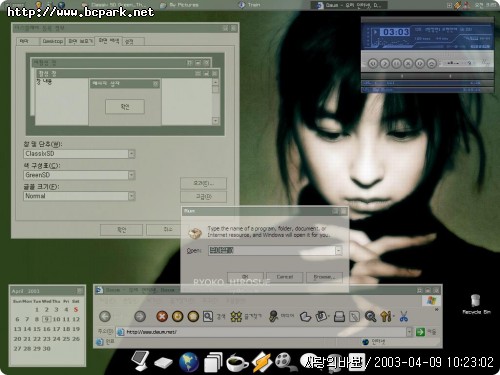Adjust the volume slider in the media player
This screenshot has height=375, width=500.
coord(458,63)
